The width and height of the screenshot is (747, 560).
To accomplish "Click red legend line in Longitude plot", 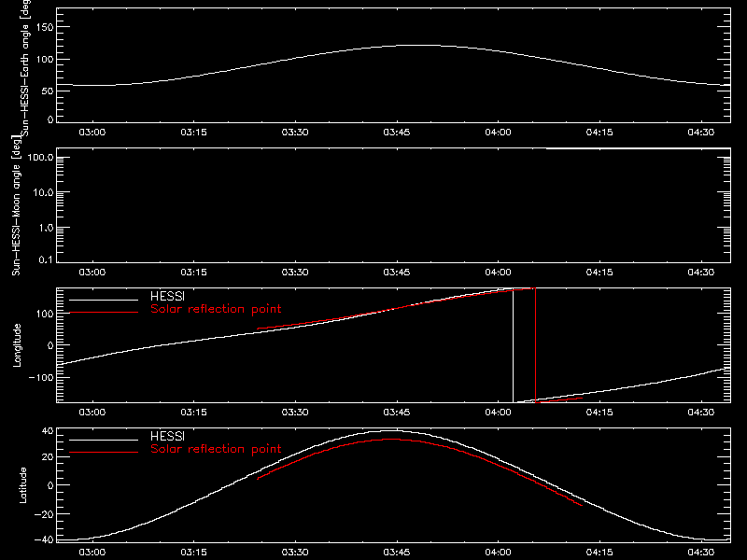I will coord(104,313).
